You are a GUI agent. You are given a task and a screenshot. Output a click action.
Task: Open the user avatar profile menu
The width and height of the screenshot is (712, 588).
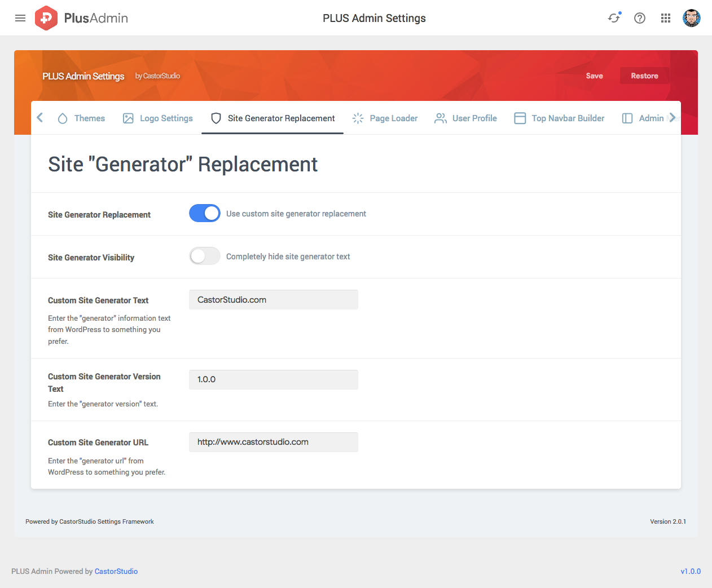coord(691,18)
